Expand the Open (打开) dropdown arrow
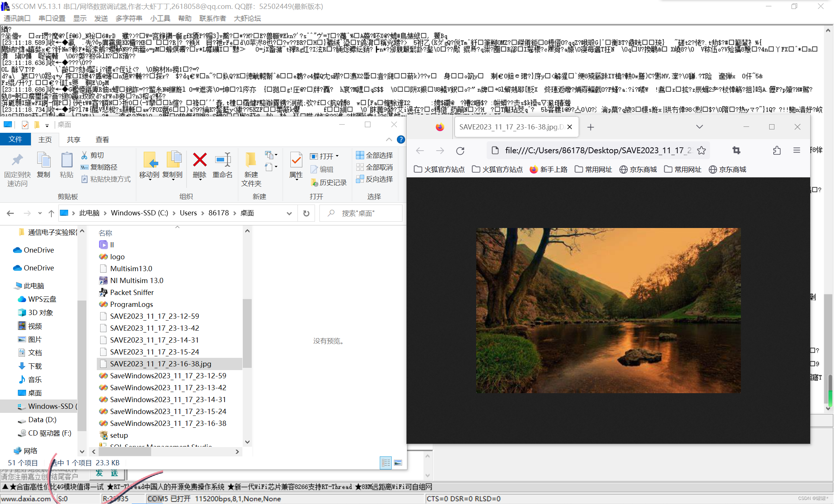The width and height of the screenshot is (834, 504). [337, 156]
